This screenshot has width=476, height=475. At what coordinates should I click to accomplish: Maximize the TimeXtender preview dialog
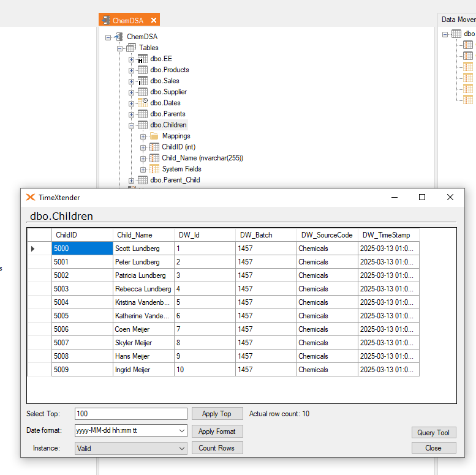tap(422, 198)
